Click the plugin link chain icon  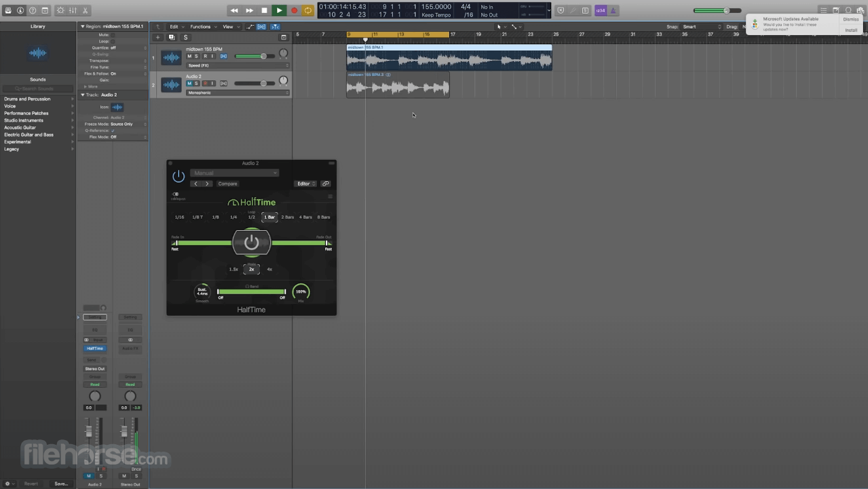(x=326, y=183)
